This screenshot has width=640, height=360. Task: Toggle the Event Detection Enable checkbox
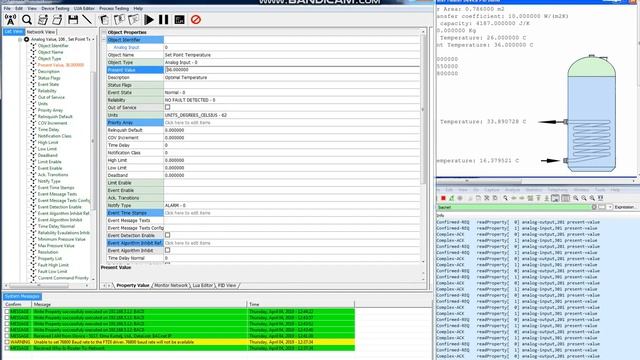(167, 235)
